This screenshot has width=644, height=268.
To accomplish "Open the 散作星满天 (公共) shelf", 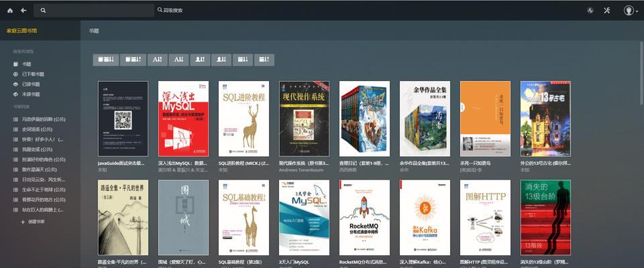I will tap(35, 170).
